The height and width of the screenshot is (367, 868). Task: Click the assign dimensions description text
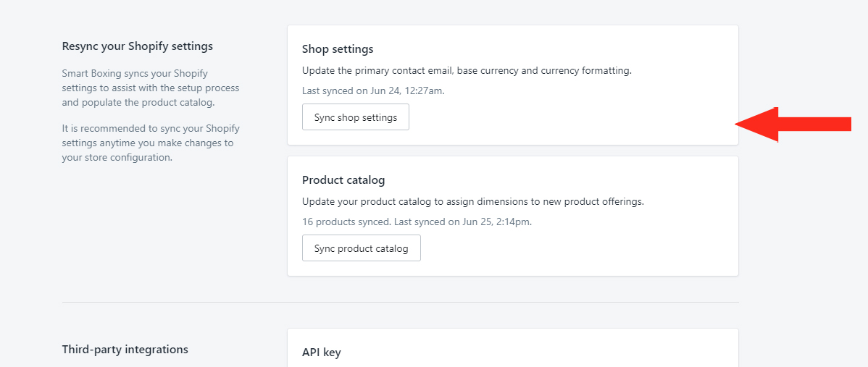pos(473,202)
